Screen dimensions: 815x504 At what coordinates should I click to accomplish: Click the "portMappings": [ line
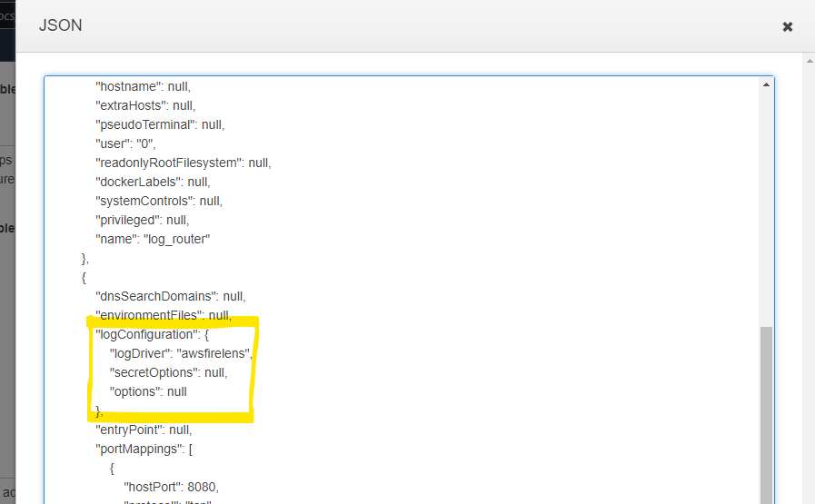pos(144,449)
